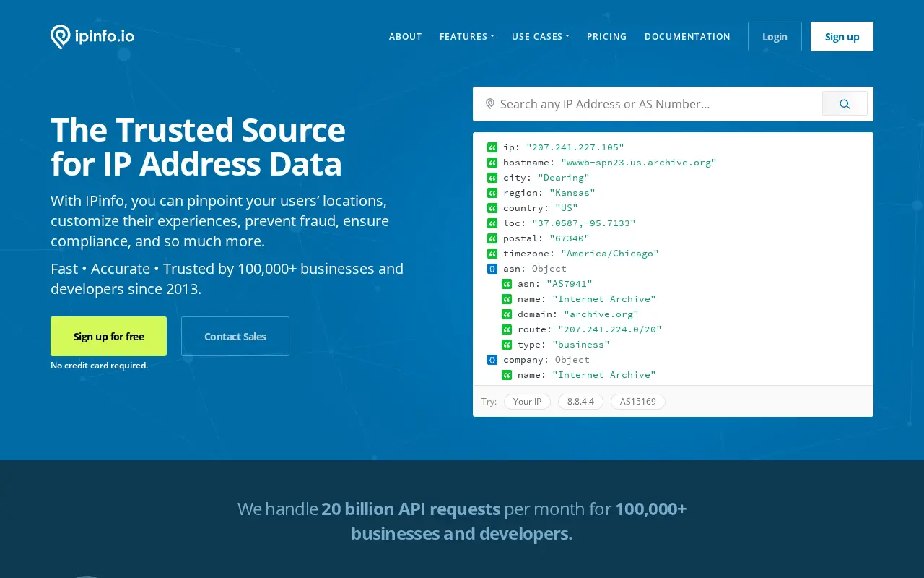Screen dimensions: 924x578
Task: Open the Features dropdown menu
Action: [466, 37]
